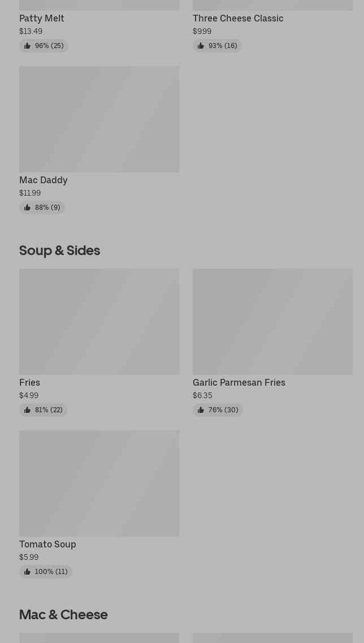Image resolution: width=364 pixels, height=643 pixels.
Task: Click the thumbs-up icon under Fries
Action: coord(27,410)
